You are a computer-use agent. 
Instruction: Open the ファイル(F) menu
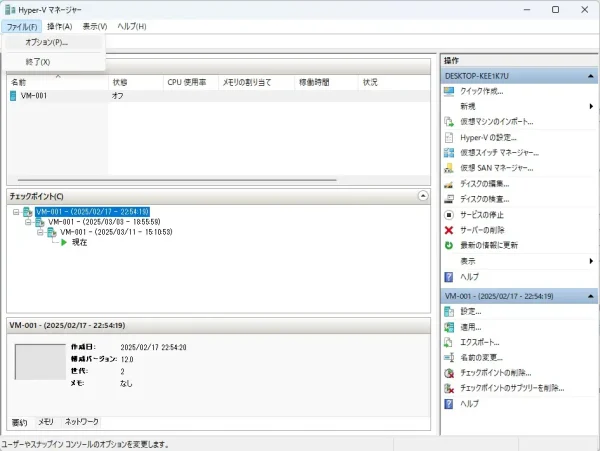(x=22, y=27)
